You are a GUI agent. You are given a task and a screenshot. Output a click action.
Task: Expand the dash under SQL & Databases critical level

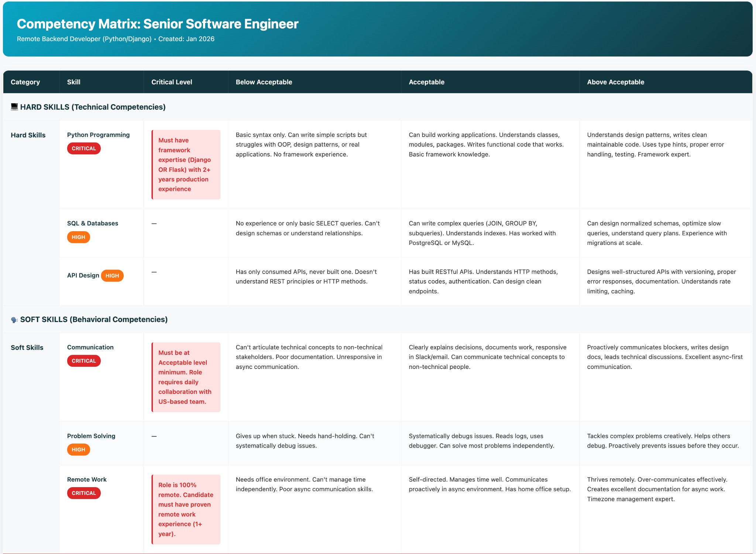pyautogui.click(x=154, y=223)
